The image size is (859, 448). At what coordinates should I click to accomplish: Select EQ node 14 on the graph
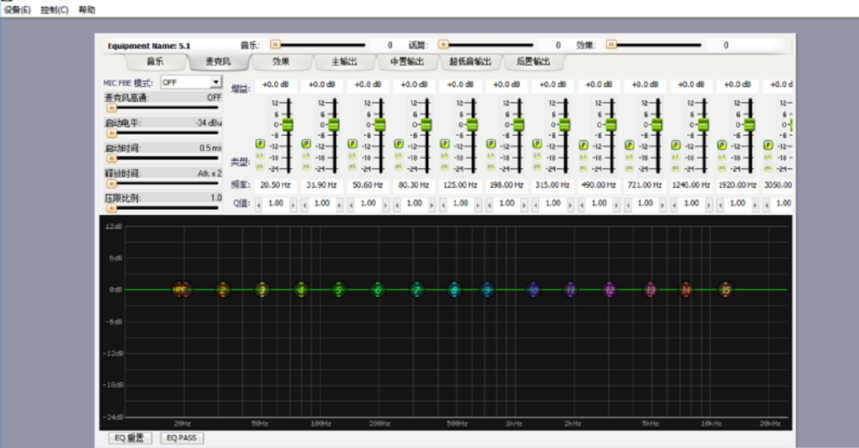pos(686,290)
